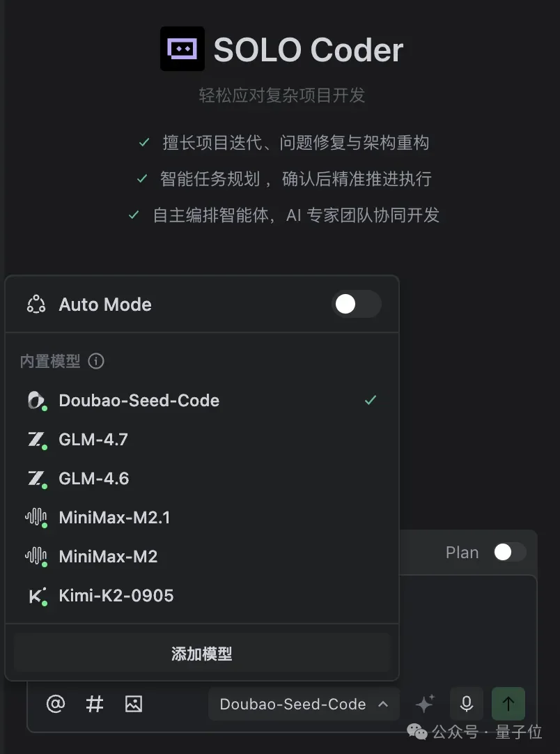560x754 pixels.
Task: Click the SOLO Coder logo
Action: [182, 49]
